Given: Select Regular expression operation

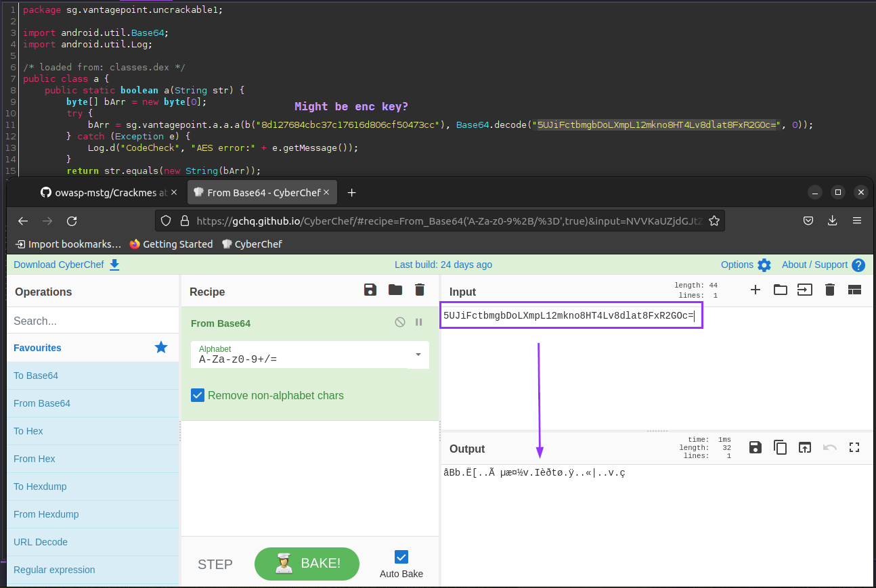Looking at the screenshot, I should (93, 570).
